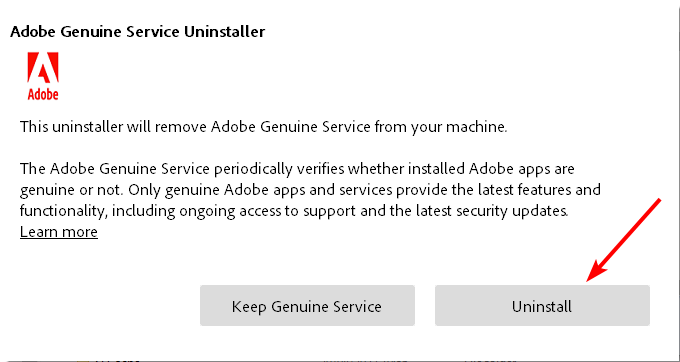Click the "genuine or not" text line
This screenshot has height=362, width=680.
point(72,191)
